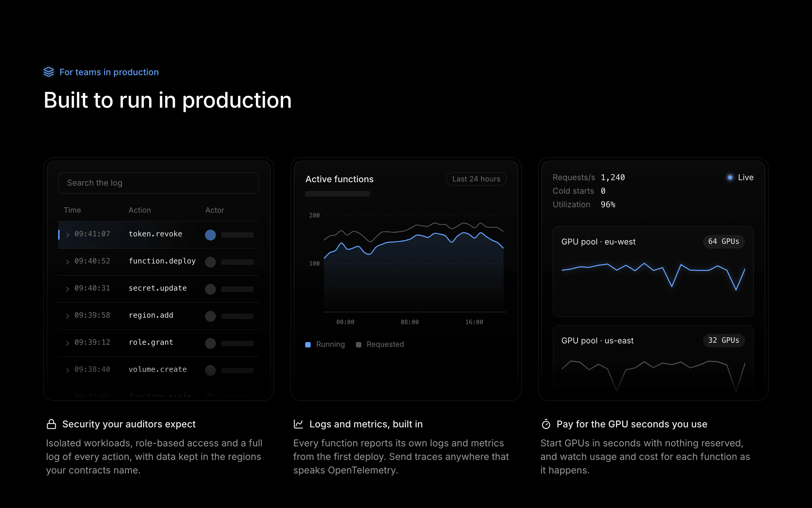Click the stopwatch icon beside Pay for the GPU seconds
The width and height of the screenshot is (812, 508).
point(546,424)
